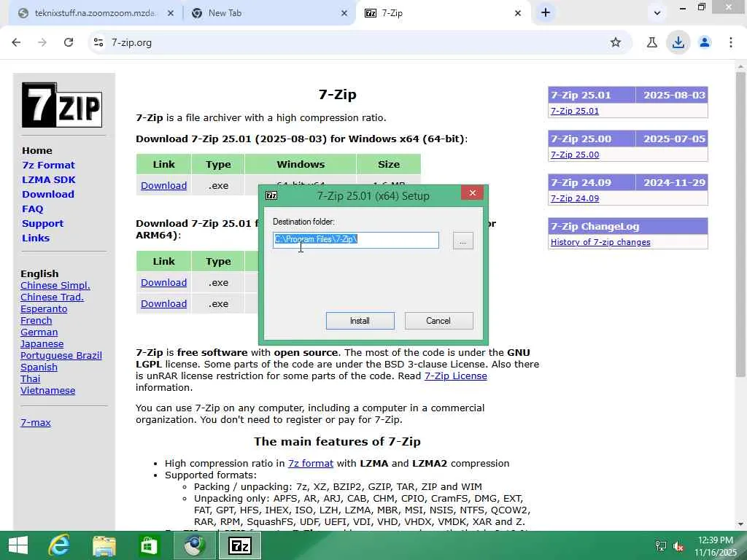Open the 7-Zip 25.01 news link
This screenshot has width=747, height=560.
pos(575,111)
